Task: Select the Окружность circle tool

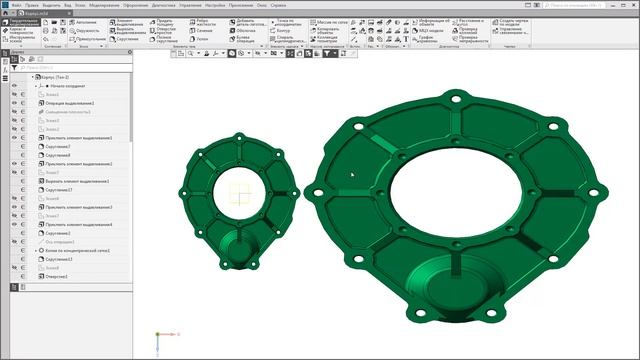Action: (84, 31)
